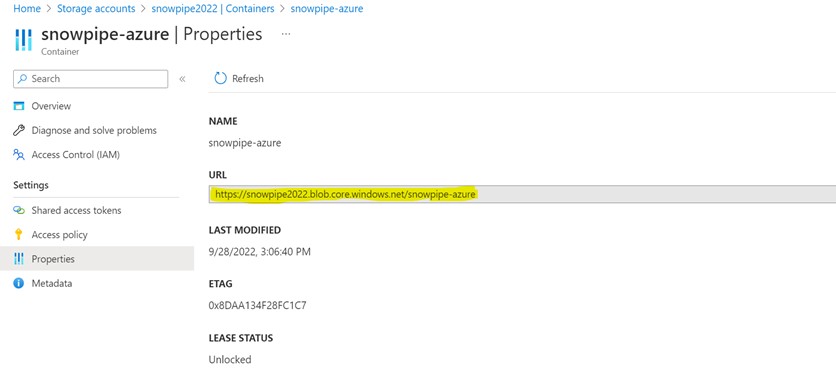Click the wrench Diagnose and solve problems icon

[x=19, y=130]
